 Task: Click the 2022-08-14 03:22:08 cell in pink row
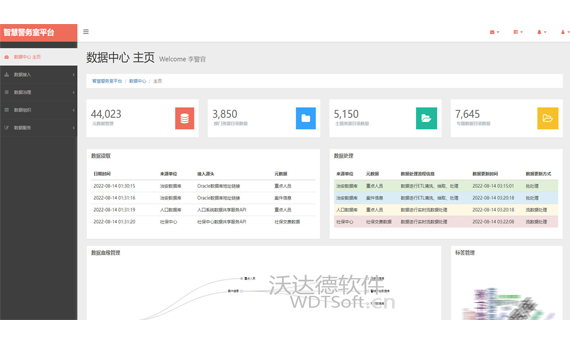pyautogui.click(x=493, y=222)
